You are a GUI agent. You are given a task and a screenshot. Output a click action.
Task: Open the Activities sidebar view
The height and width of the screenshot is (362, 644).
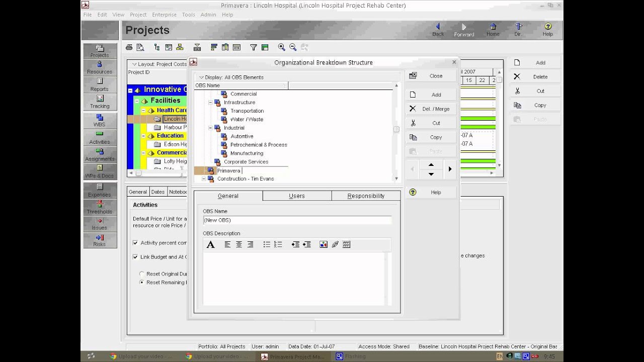(100, 137)
